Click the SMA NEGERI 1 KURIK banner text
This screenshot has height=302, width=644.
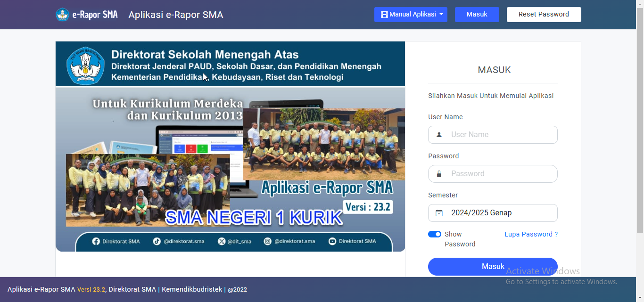click(254, 217)
